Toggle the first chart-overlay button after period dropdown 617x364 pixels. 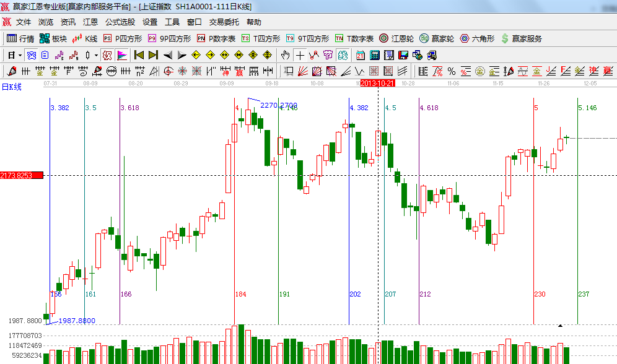pos(30,54)
